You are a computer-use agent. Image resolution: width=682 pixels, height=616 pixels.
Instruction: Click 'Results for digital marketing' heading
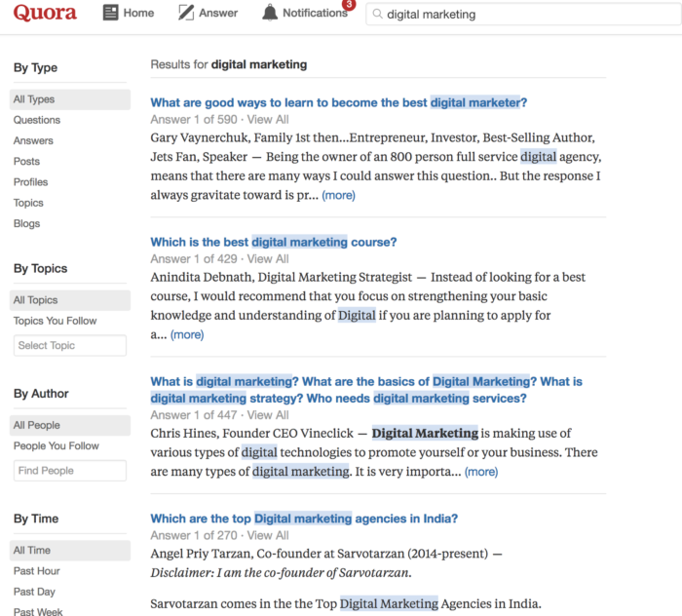[229, 64]
